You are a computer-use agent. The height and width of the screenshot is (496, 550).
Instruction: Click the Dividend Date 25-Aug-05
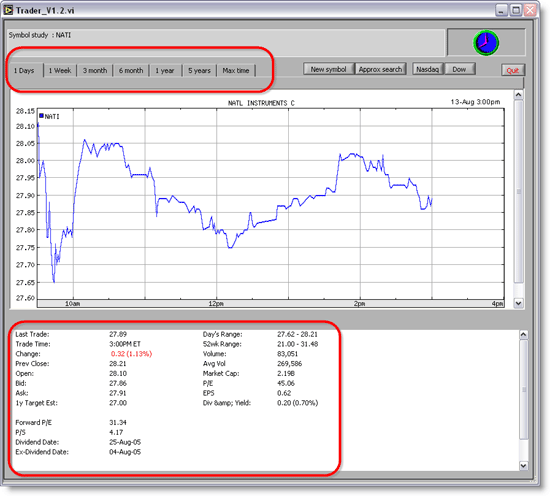(125, 442)
